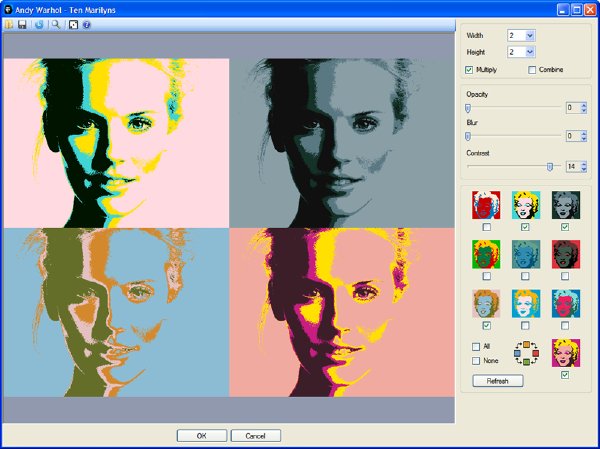Tick the All checkbox

(476, 346)
